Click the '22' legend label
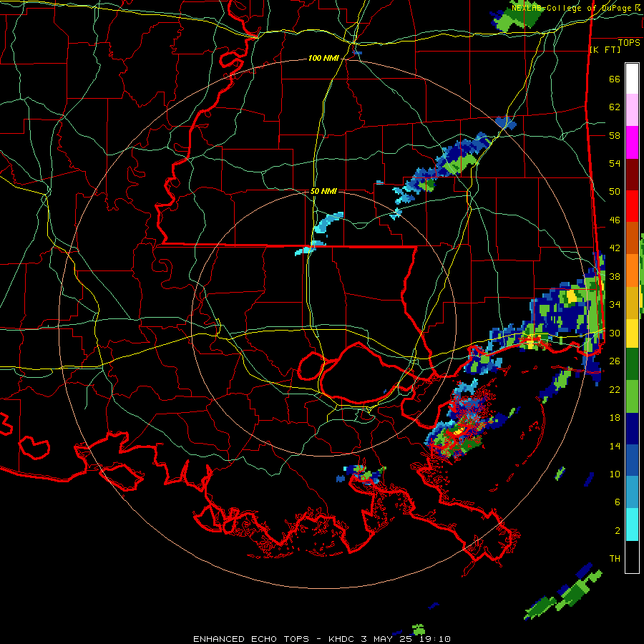Screen dimensions: 644x644 click(615, 389)
